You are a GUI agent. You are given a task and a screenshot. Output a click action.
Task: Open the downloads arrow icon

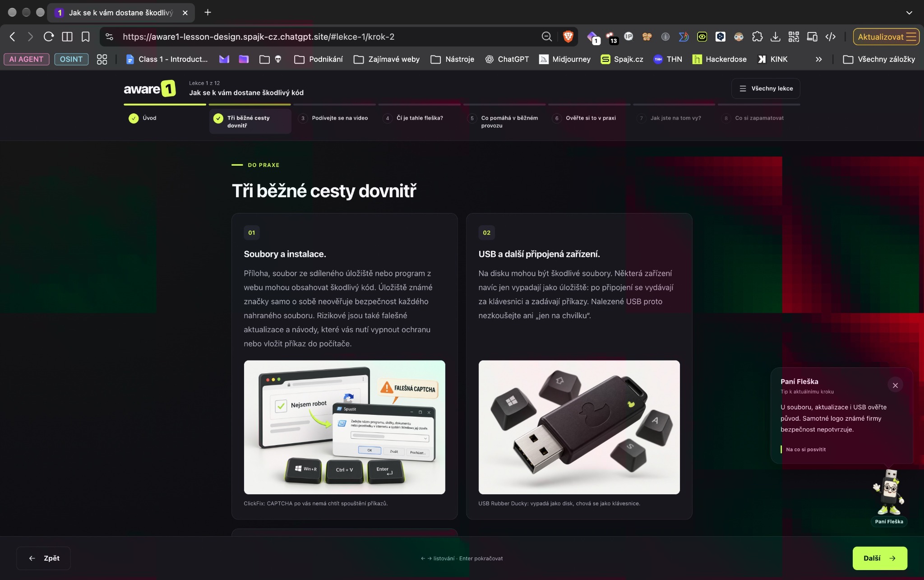pyautogui.click(x=776, y=37)
